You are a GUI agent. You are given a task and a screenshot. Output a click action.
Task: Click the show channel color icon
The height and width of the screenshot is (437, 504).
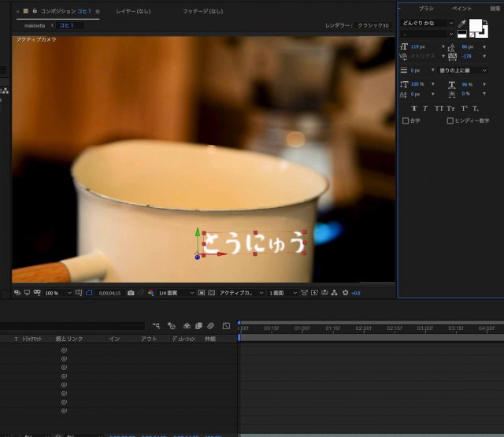pos(151,293)
